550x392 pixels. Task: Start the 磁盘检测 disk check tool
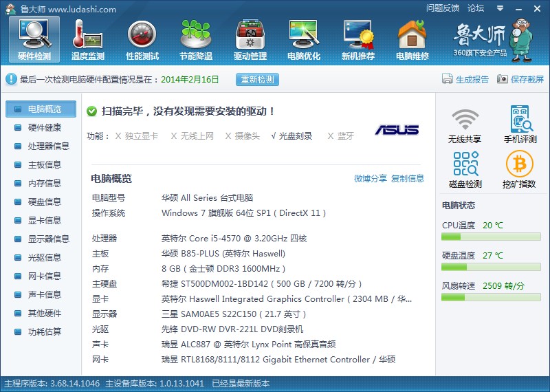click(x=465, y=170)
